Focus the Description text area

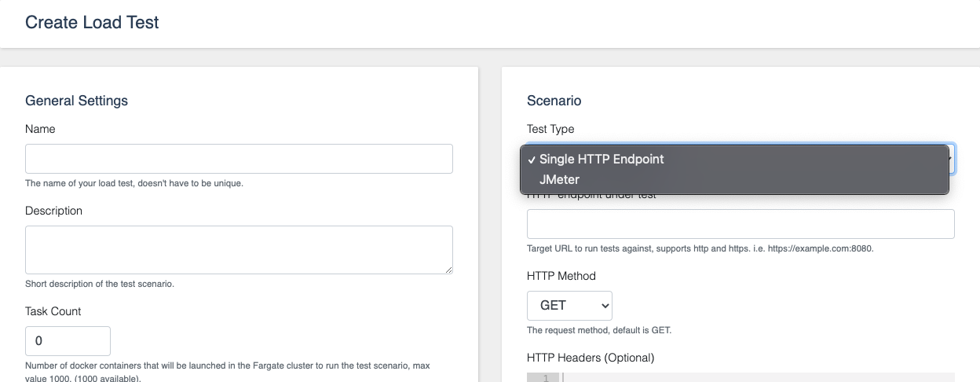click(239, 250)
